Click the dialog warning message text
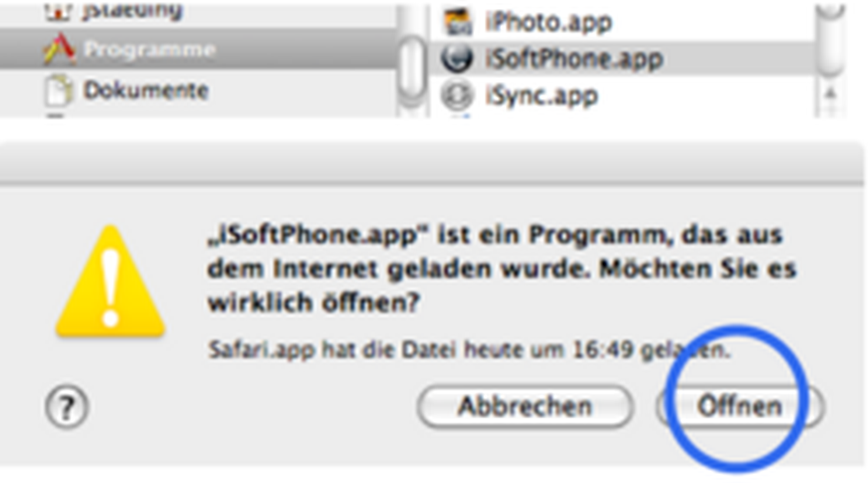The image size is (868, 483). click(x=502, y=268)
